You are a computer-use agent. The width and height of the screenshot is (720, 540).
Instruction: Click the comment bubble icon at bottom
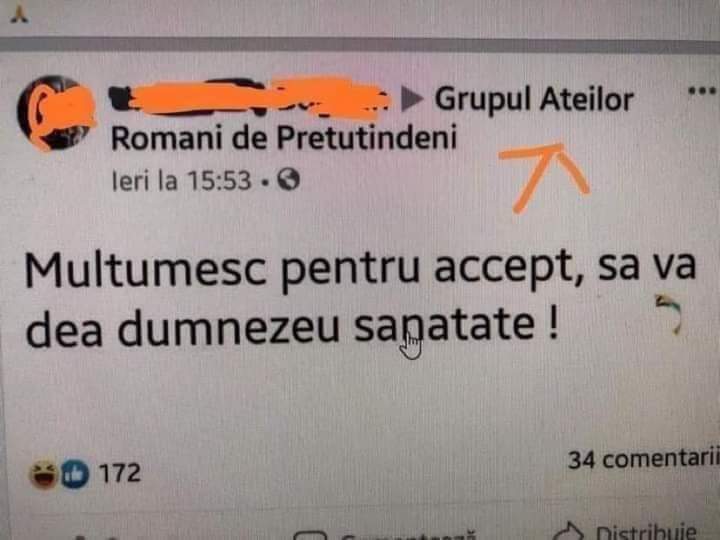pos(310,535)
